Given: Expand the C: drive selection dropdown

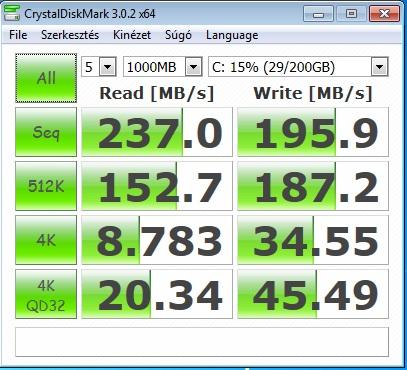Looking at the screenshot, I should coord(380,67).
